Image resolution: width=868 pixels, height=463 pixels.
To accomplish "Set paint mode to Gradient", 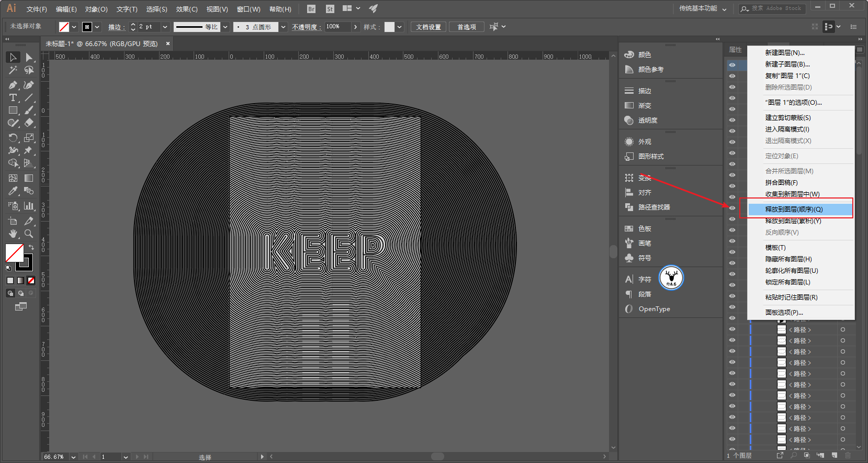I will click(x=20, y=281).
